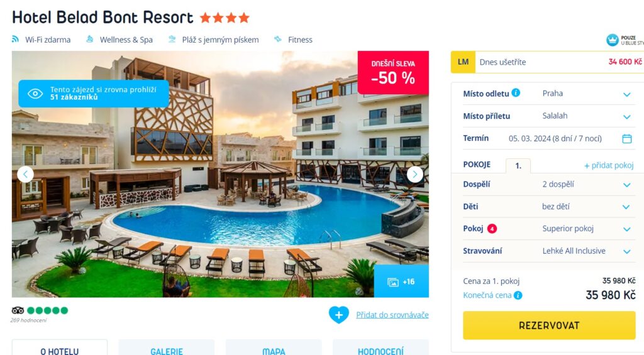Click the Přidat do srovnávače link
This screenshot has height=355, width=644.
point(392,315)
